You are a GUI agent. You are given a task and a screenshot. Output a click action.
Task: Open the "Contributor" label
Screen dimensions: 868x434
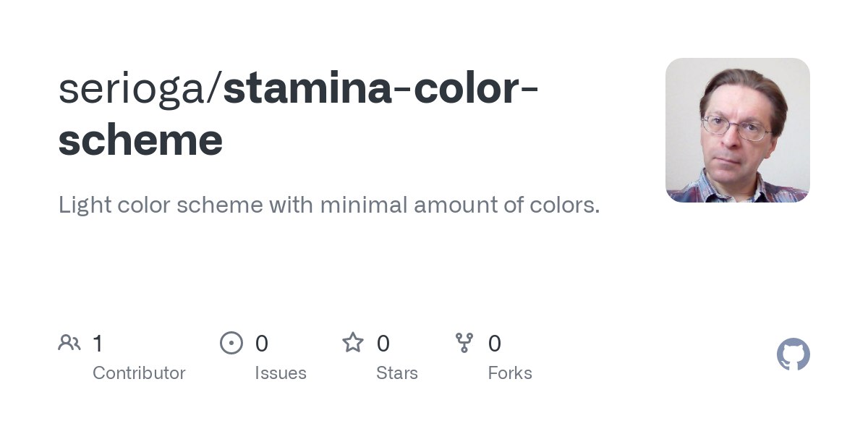139,373
